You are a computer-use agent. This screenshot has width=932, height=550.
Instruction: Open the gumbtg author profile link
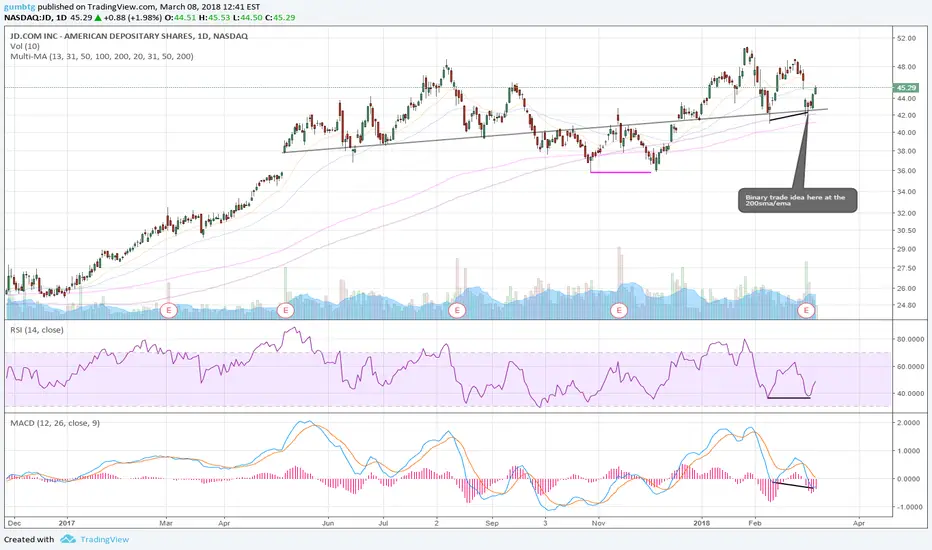[x=20, y=7]
